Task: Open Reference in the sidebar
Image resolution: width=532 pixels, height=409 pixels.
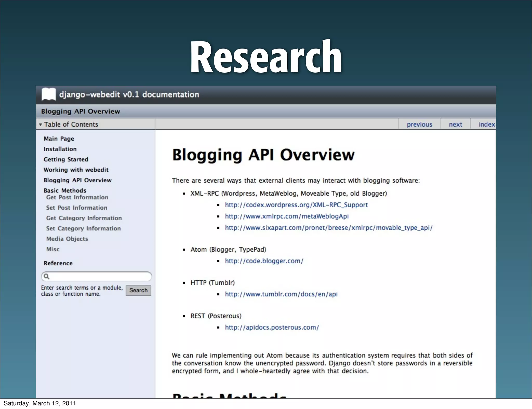Action: 58,263
